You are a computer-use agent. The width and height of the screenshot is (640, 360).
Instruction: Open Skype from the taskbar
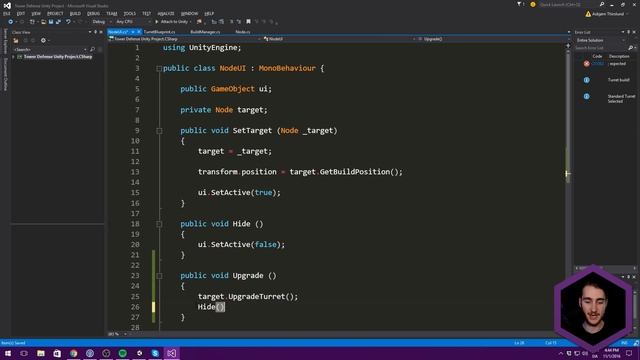(155, 353)
